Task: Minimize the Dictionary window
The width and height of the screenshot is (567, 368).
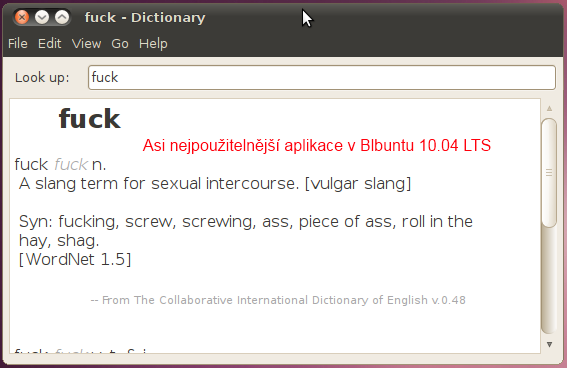Action: coord(42,17)
